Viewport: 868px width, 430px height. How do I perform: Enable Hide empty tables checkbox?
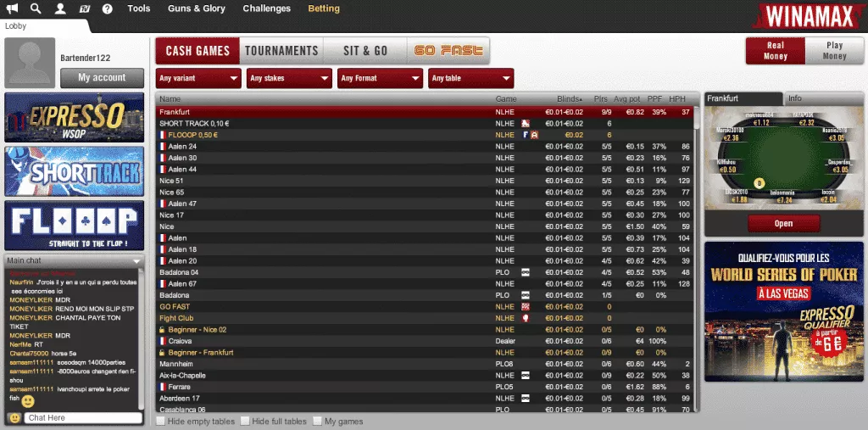pos(161,421)
